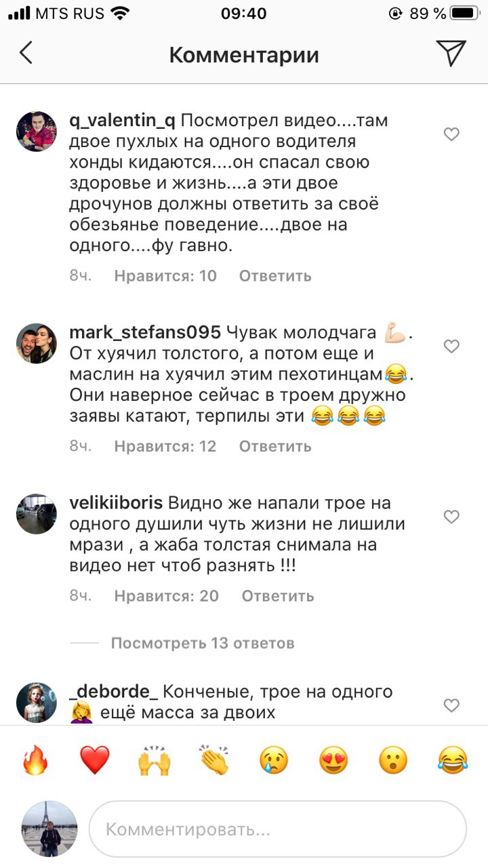Insert the fire emoji reaction
This screenshot has height=868, width=488.
click(35, 760)
